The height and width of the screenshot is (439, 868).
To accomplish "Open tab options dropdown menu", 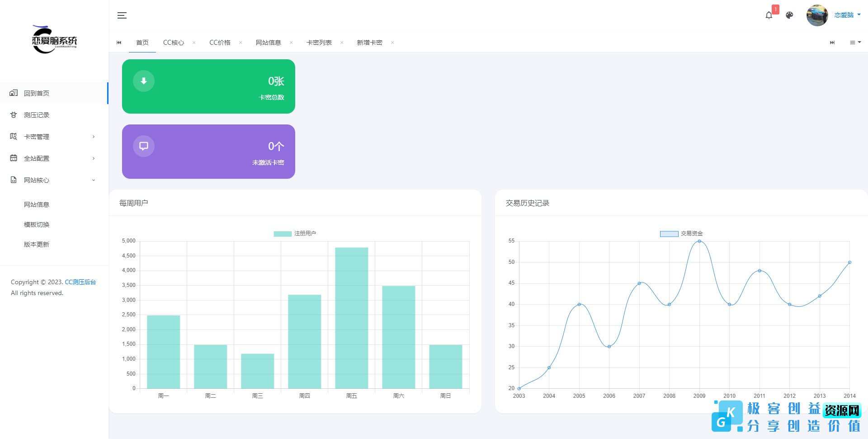I will point(855,43).
